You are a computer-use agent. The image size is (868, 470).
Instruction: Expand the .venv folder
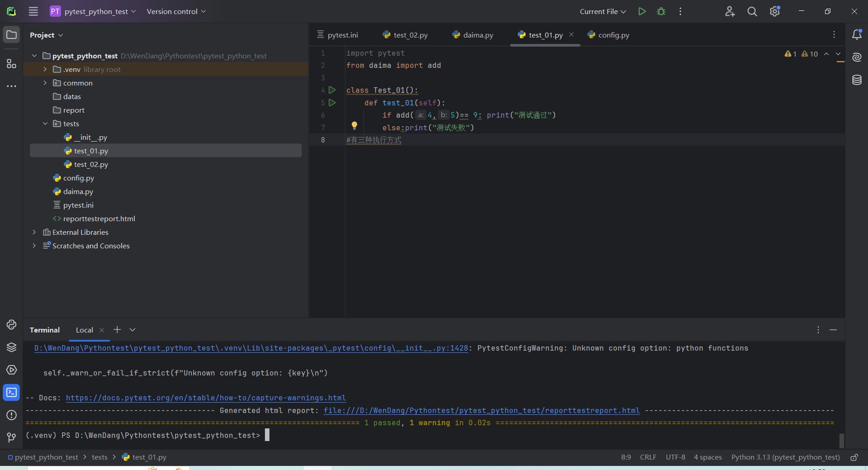point(45,69)
